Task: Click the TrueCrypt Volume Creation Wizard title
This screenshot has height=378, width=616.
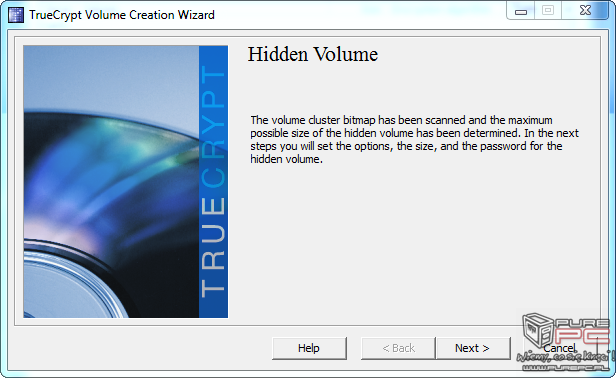Action: pos(122,15)
